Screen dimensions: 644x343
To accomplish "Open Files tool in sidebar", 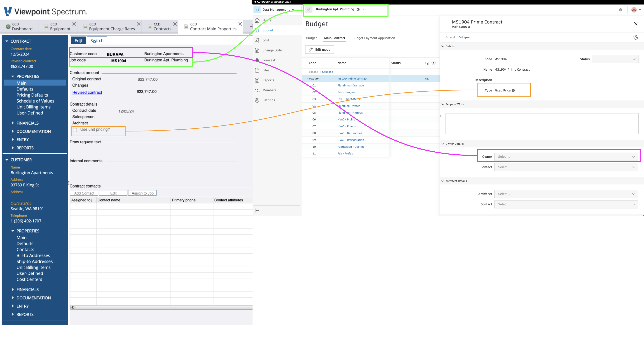I will (x=266, y=70).
